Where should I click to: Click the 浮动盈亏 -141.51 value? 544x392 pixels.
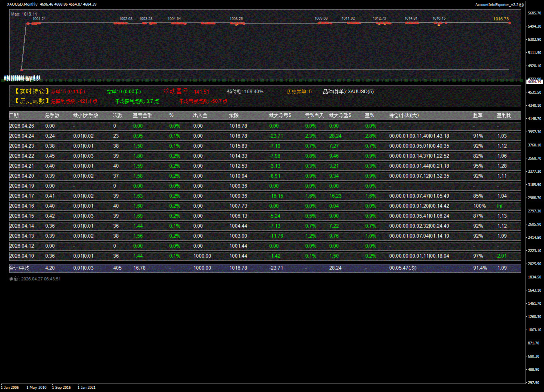click(200, 92)
